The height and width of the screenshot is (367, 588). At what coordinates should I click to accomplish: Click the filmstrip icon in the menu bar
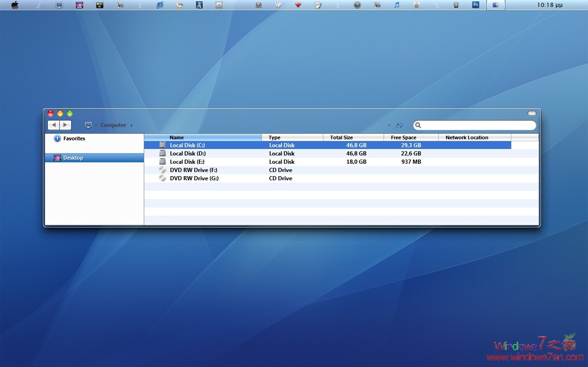point(199,5)
